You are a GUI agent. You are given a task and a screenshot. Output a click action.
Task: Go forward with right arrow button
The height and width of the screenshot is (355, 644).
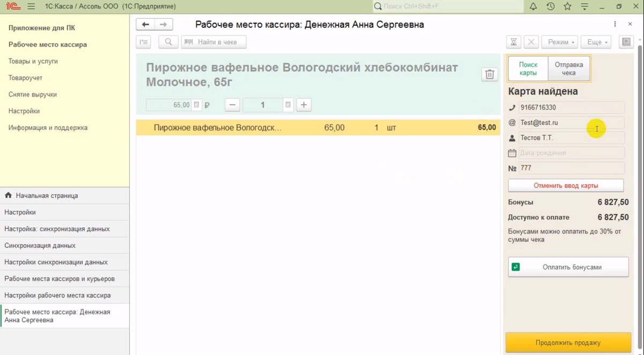tap(164, 25)
